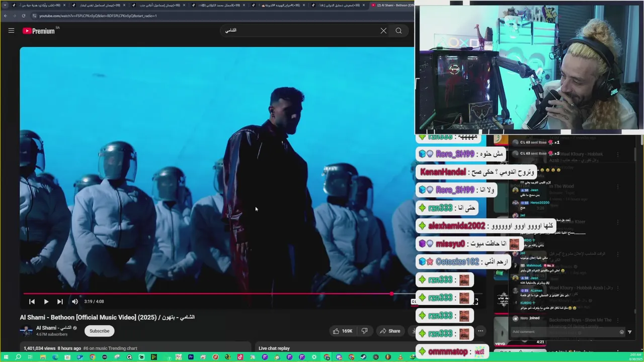The image size is (644, 362).
Task: Open TikTok app from taskbar
Action: pyautogui.click(x=240, y=357)
